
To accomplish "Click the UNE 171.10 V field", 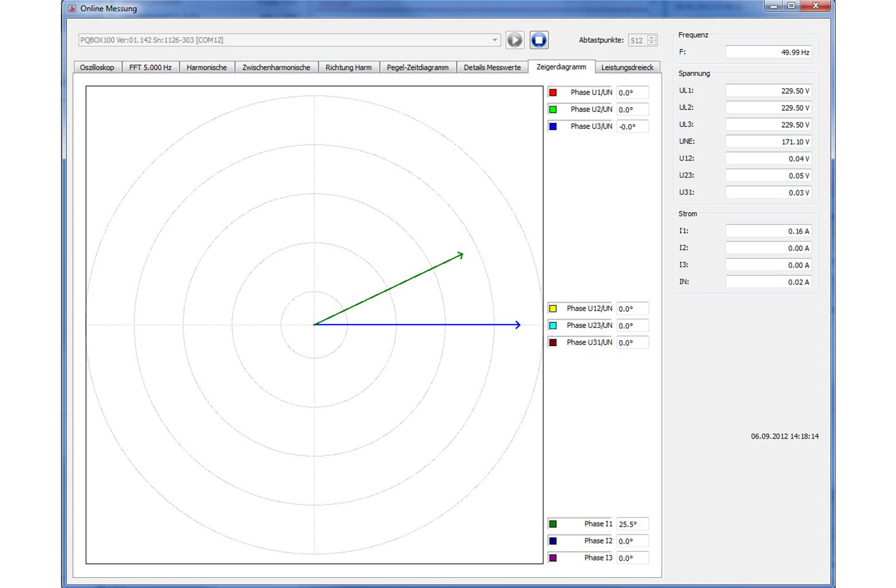I will pos(768,142).
